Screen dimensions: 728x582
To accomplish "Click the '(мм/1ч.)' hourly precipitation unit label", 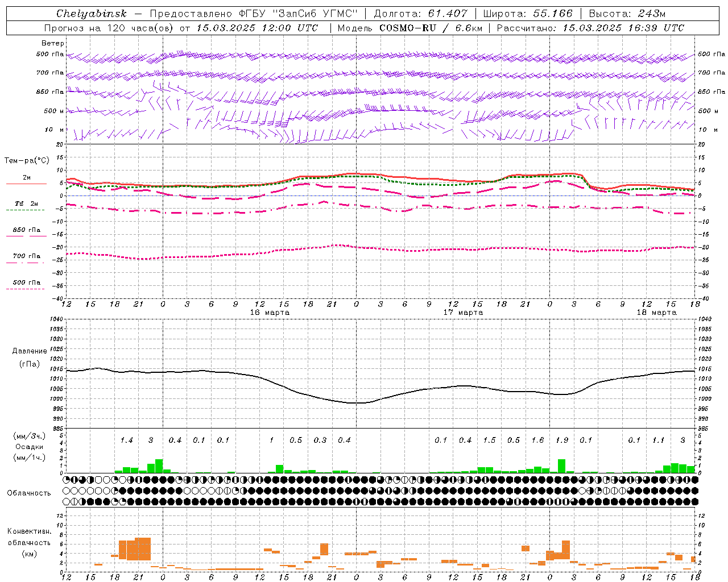I will click(30, 458).
